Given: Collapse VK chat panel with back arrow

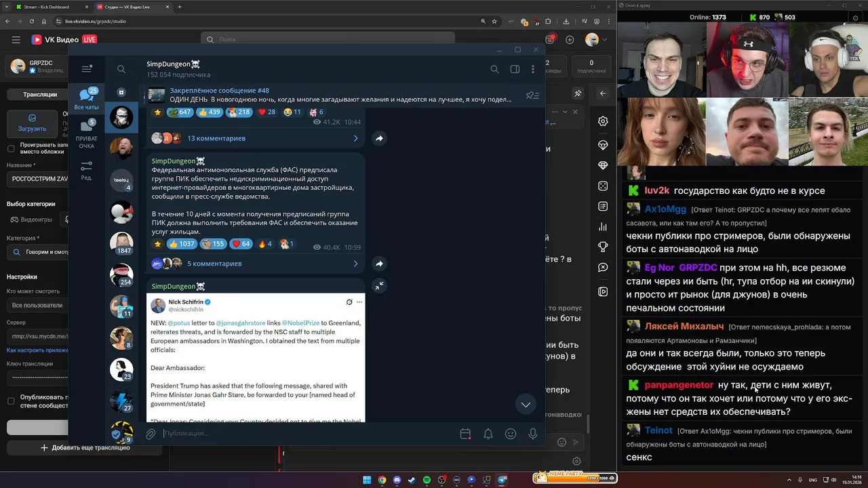Looking at the screenshot, I should [603, 94].
